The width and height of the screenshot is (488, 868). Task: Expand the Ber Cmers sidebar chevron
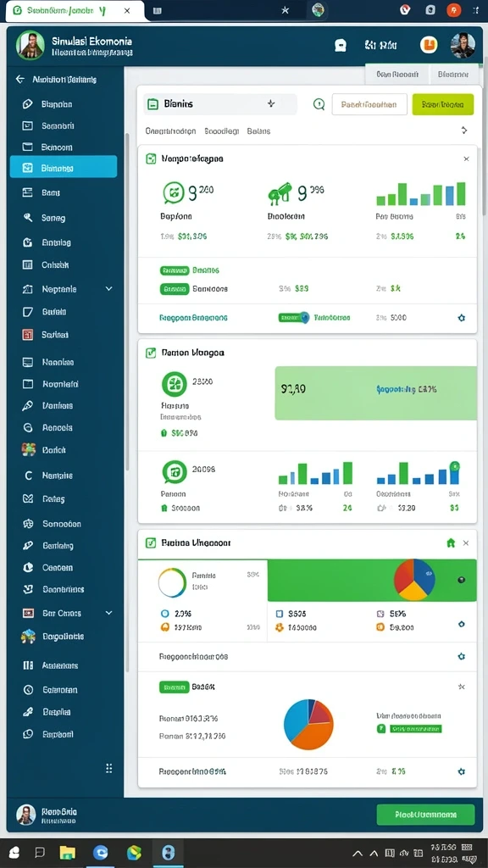click(109, 613)
